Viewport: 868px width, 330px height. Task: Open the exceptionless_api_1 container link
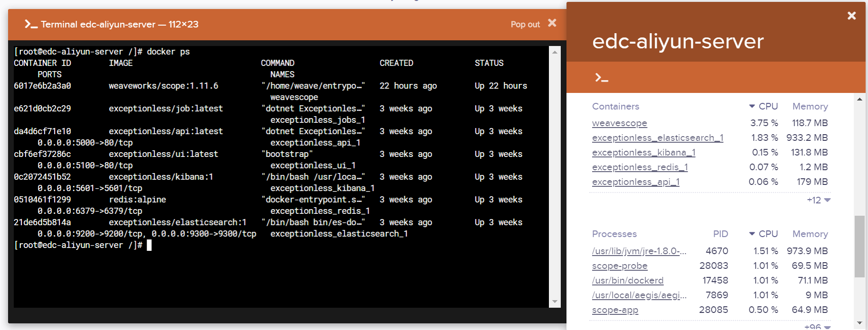pos(636,182)
